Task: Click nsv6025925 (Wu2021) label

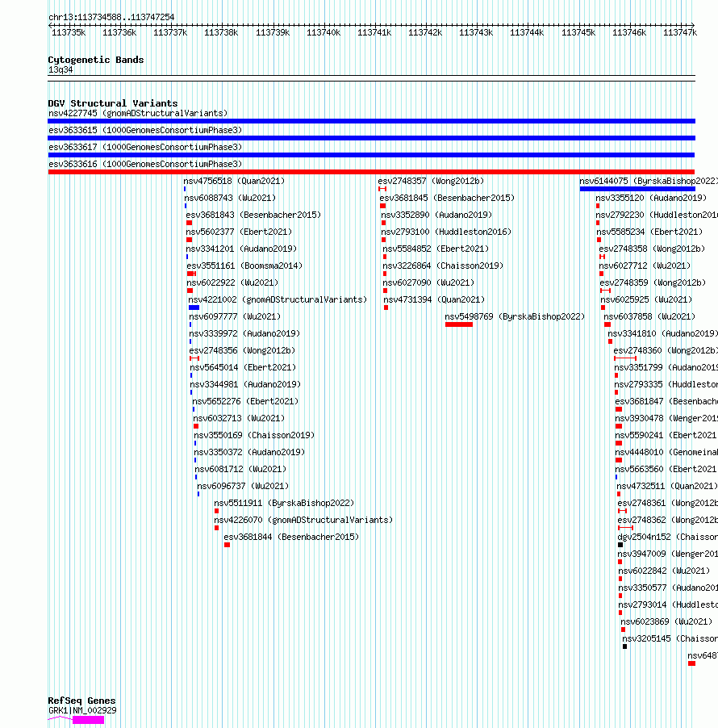Action: pos(646,299)
